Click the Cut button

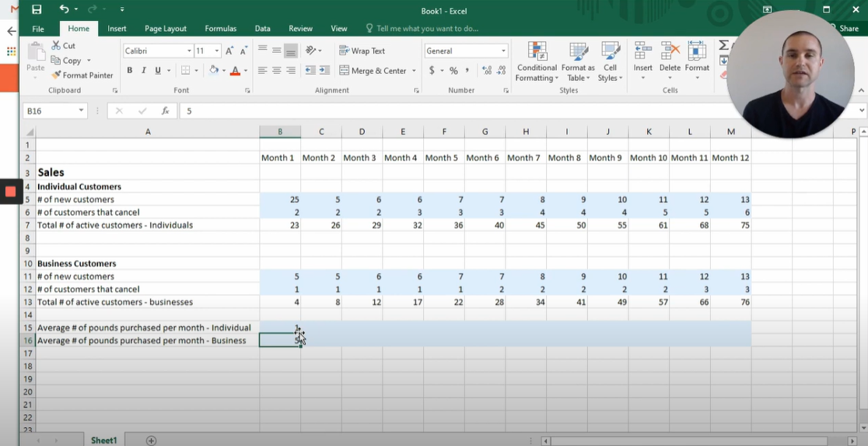click(x=63, y=46)
